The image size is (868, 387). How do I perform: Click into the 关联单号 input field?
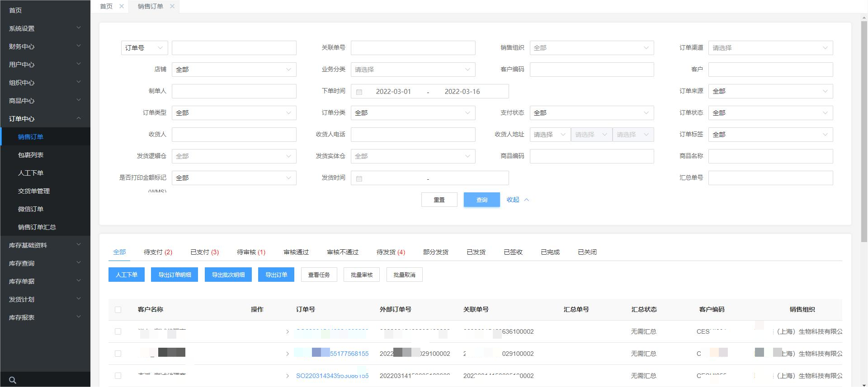click(413, 48)
